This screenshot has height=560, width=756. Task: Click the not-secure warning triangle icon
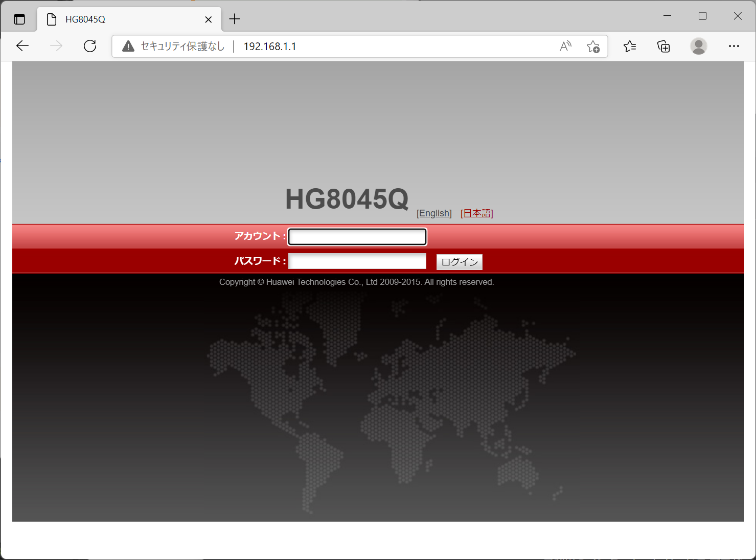pos(128,47)
